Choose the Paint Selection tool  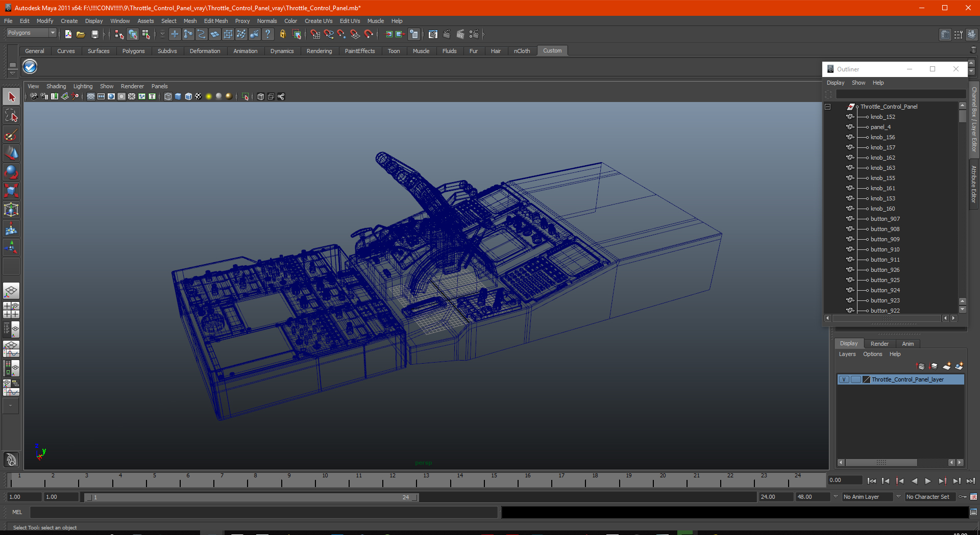(11, 135)
